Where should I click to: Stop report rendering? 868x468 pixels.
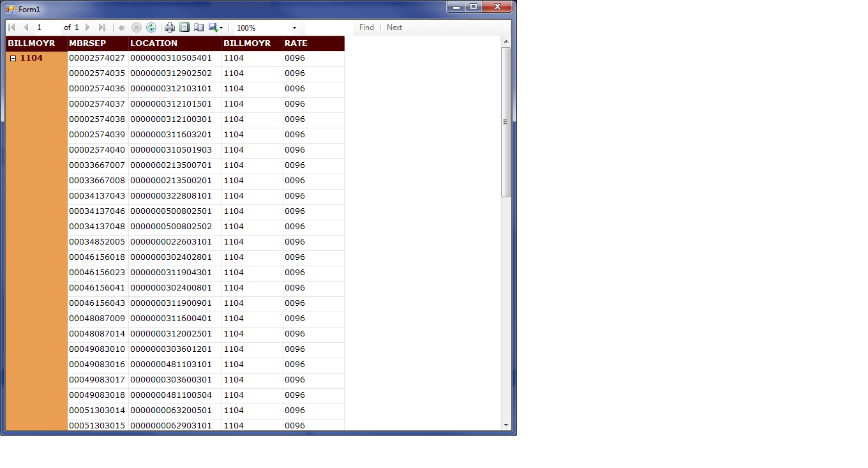coord(137,27)
